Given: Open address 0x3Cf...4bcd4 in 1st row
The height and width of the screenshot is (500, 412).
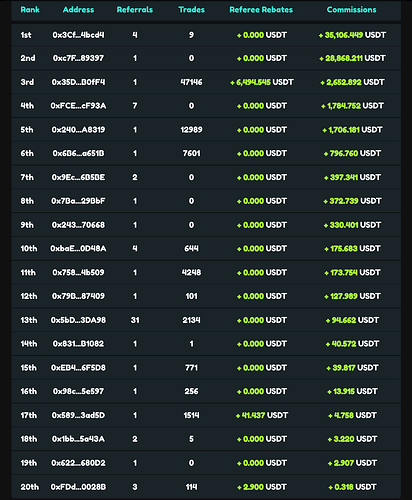Looking at the screenshot, I should click(x=78, y=35).
